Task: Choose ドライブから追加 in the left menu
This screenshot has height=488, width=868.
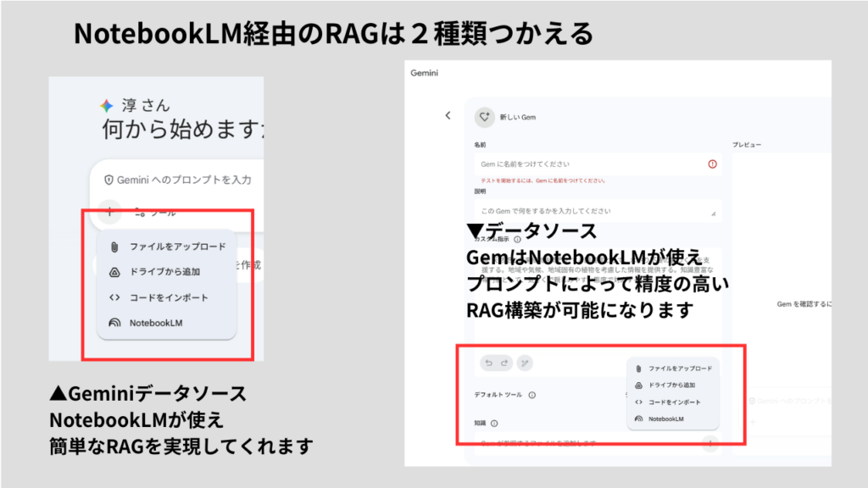Action: 164,272
